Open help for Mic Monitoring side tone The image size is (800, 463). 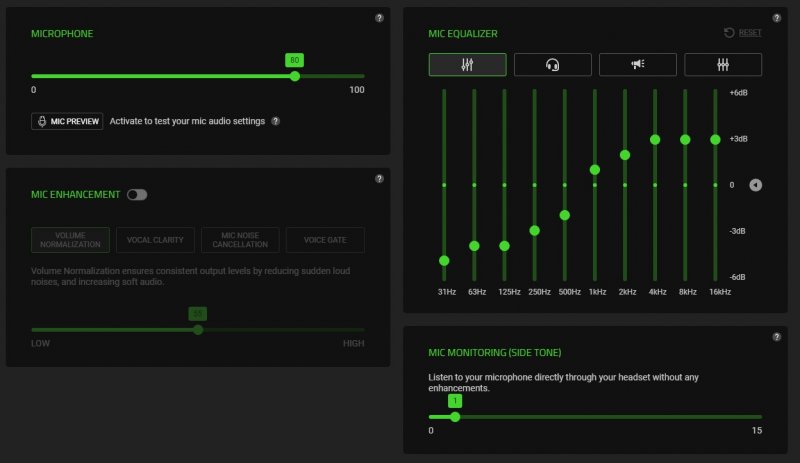coord(777,337)
